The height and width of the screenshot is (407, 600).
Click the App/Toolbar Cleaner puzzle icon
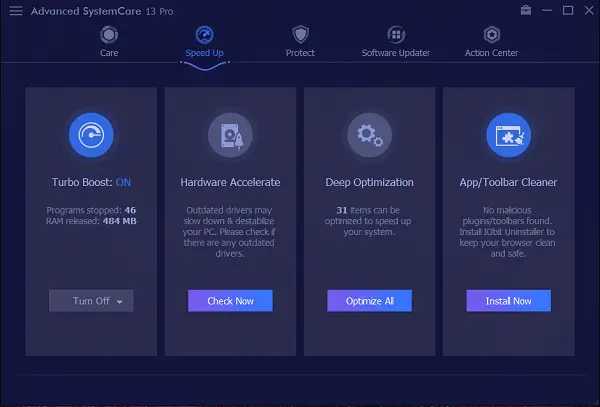509,135
